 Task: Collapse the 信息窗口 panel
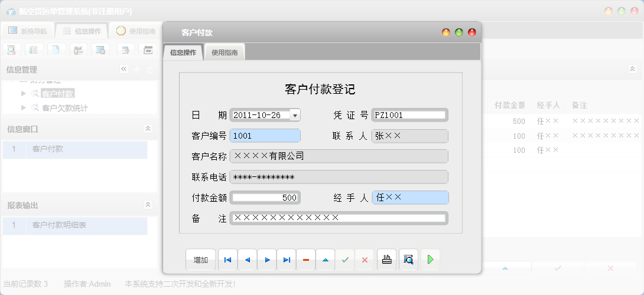[148, 129]
